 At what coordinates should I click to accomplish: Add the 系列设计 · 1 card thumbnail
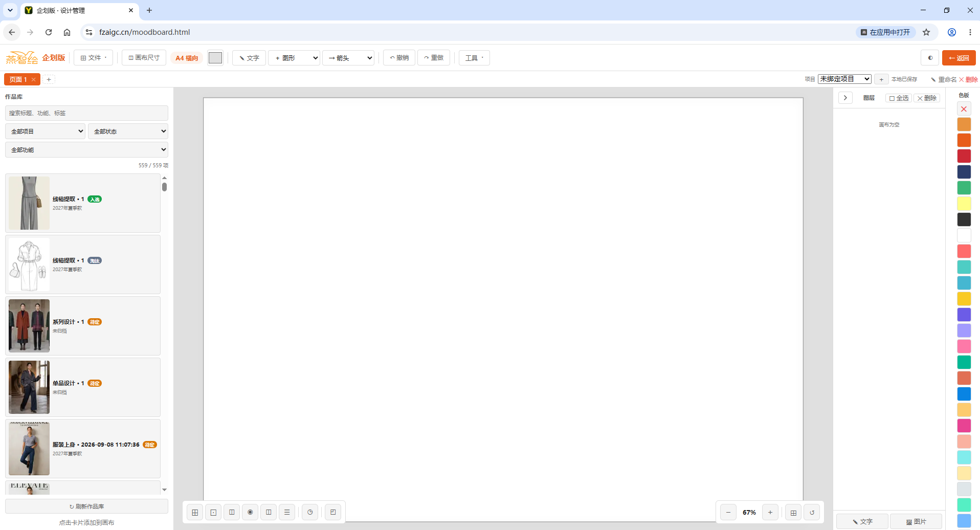(x=29, y=326)
